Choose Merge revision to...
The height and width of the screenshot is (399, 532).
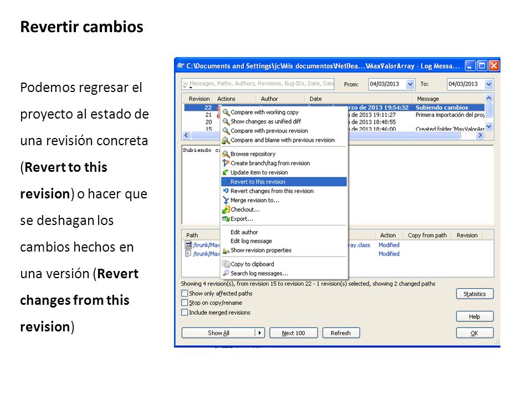click(x=284, y=200)
